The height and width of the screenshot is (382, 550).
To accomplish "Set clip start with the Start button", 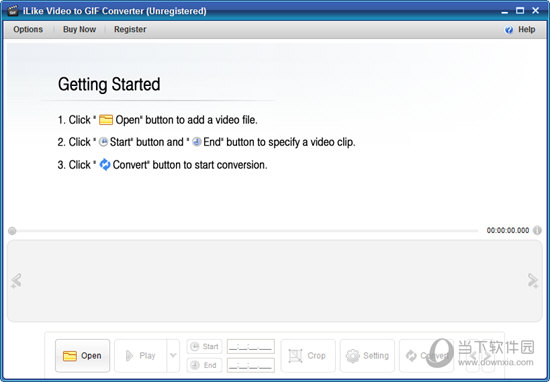I will coord(204,347).
